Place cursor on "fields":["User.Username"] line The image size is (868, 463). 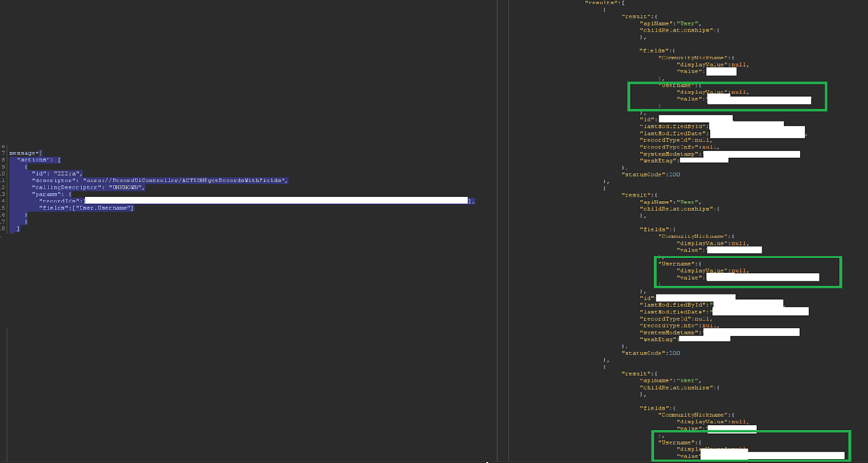[x=86, y=208]
